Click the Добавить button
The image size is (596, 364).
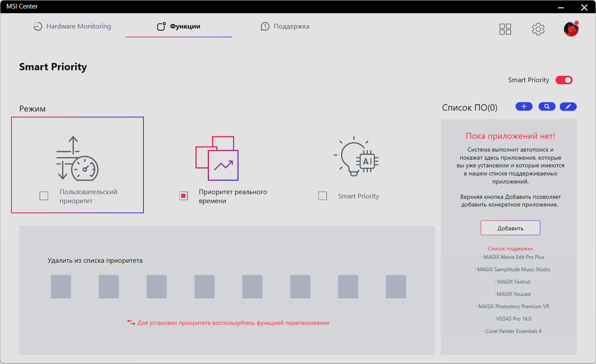510,228
